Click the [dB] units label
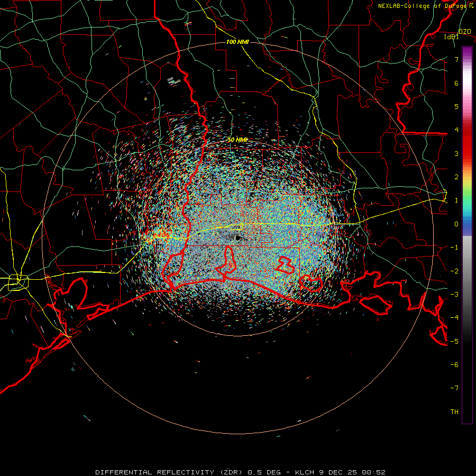Viewport: 476px width, 476px height. click(452, 36)
